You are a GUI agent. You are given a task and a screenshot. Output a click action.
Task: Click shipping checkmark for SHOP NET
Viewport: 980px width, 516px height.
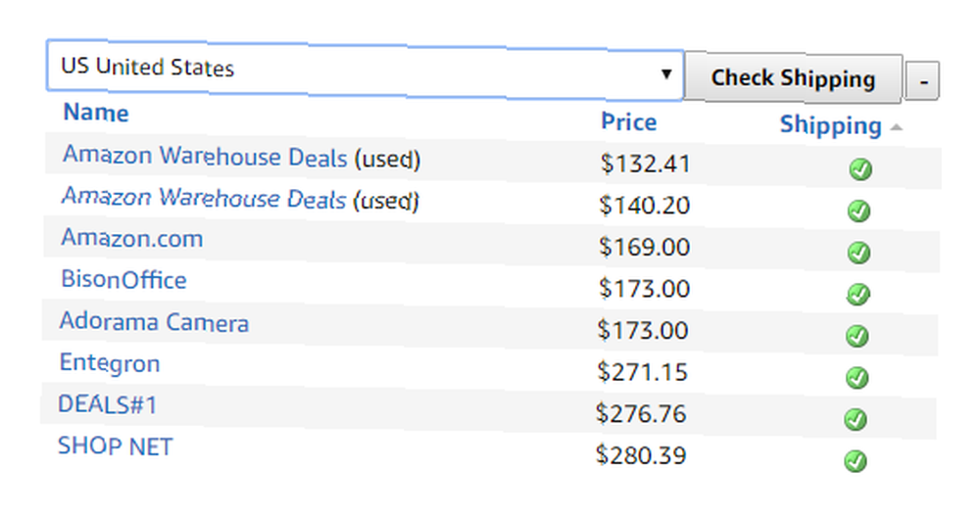pyautogui.click(x=856, y=461)
